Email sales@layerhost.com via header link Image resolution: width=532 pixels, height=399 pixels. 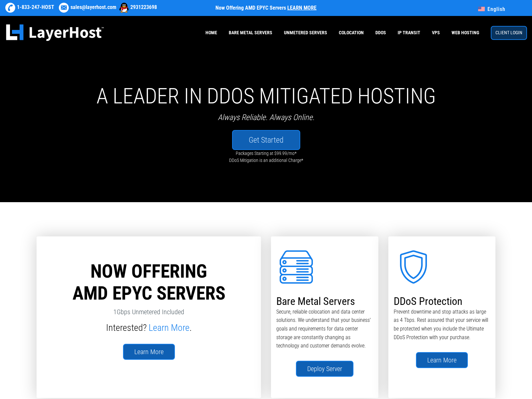[93, 7]
